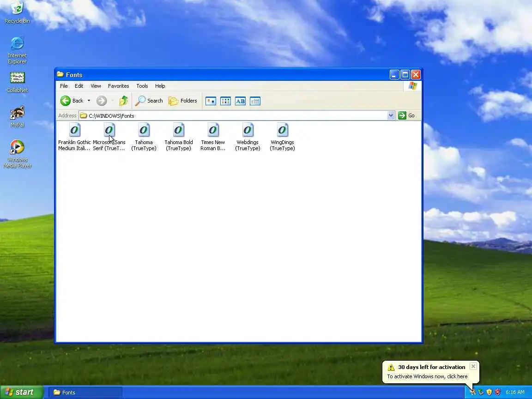Image resolution: width=532 pixels, height=399 pixels.
Task: Select the WingDings font file
Action: [282, 137]
